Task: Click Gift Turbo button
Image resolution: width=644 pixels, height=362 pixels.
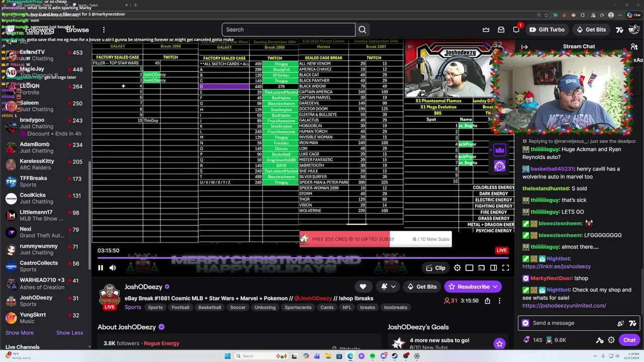Action: (547, 30)
